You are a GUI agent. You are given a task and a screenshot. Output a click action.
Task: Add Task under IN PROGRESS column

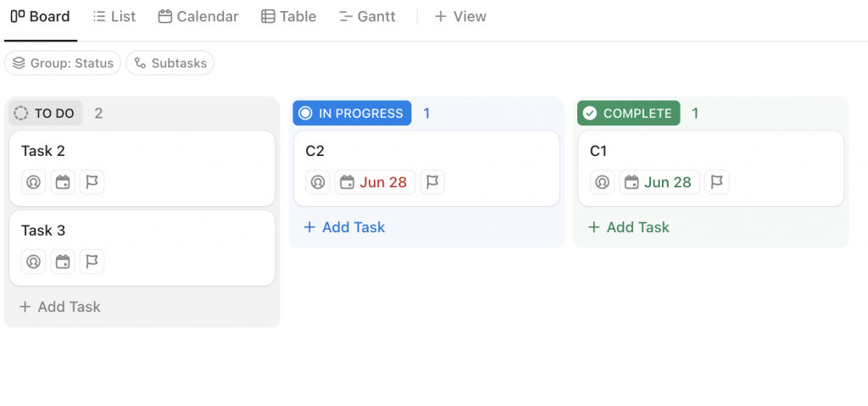tap(344, 227)
